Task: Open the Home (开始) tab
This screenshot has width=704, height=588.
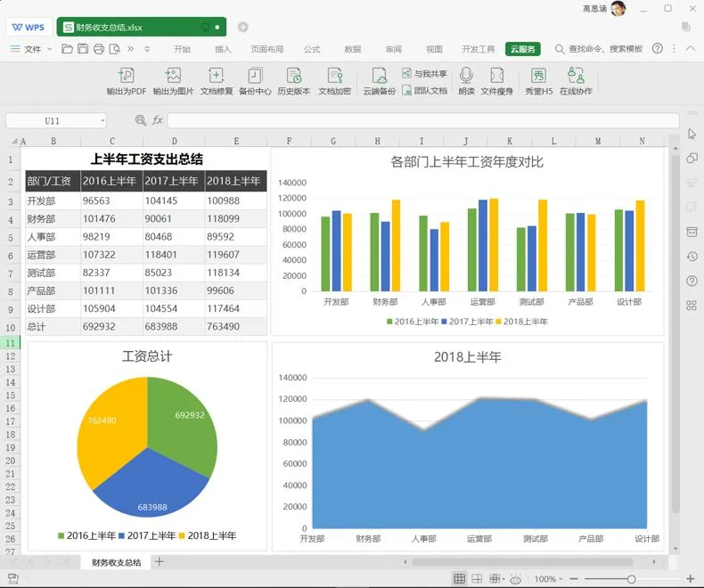Action: pos(183,49)
